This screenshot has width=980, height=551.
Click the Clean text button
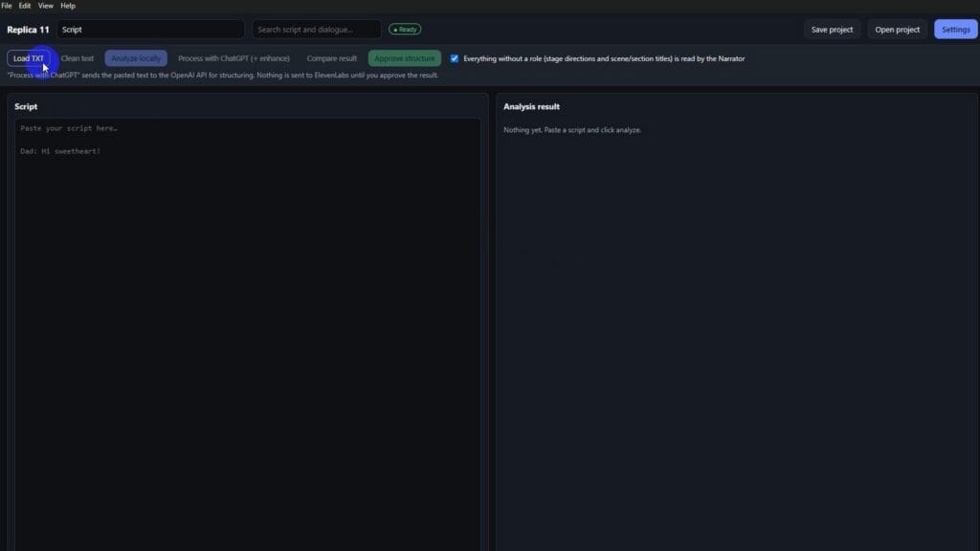coord(78,58)
